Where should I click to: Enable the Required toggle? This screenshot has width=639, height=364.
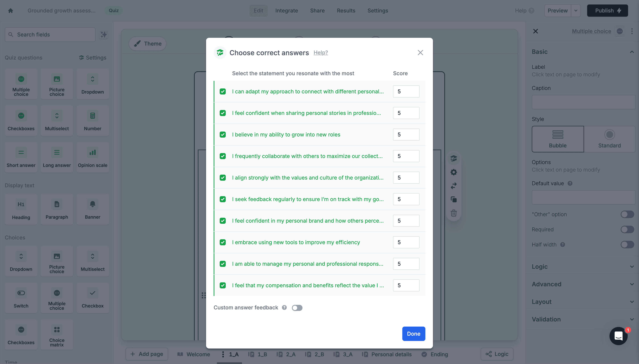(627, 229)
